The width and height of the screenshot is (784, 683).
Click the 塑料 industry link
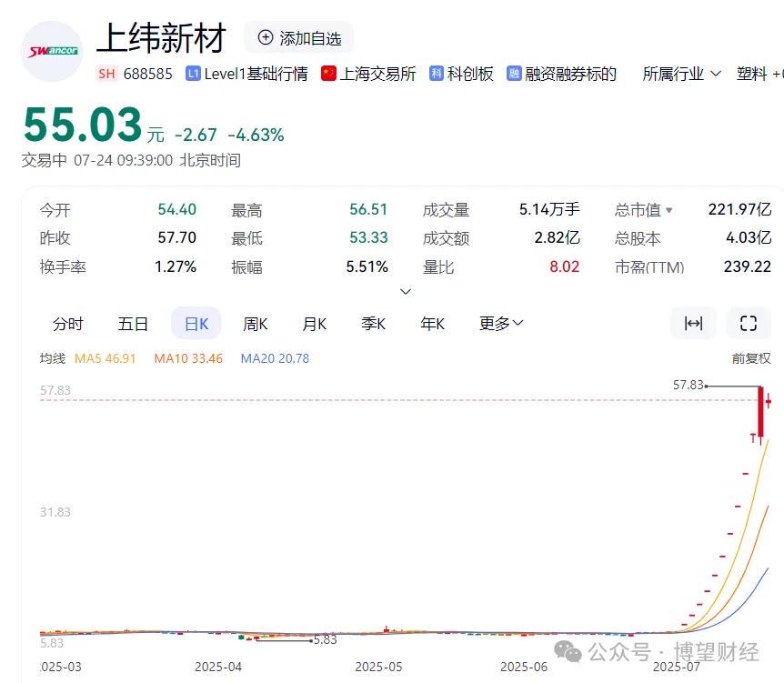[x=751, y=74]
